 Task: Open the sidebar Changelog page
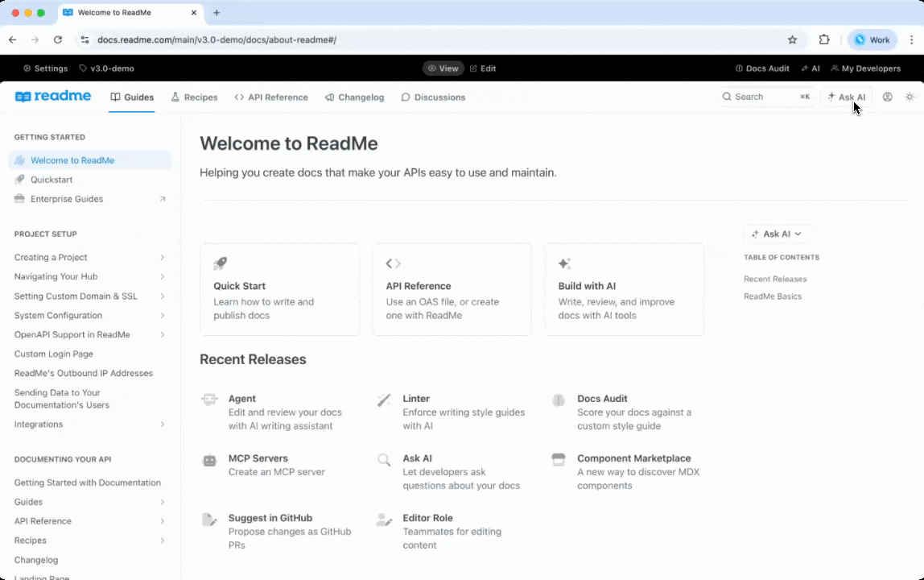(36, 560)
